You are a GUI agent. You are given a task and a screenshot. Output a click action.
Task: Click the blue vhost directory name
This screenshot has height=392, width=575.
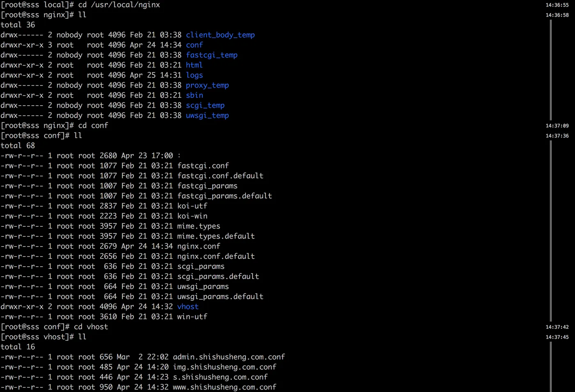point(188,307)
